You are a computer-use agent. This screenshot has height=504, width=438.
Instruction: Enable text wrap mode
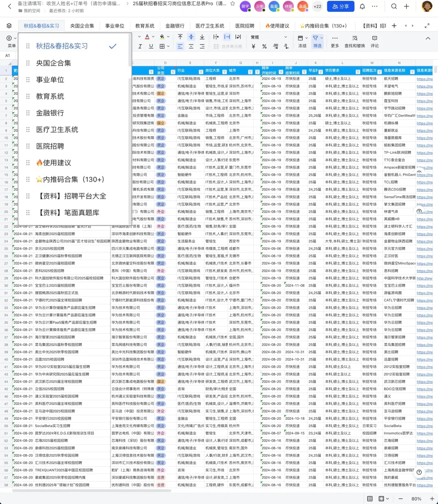(238, 37)
